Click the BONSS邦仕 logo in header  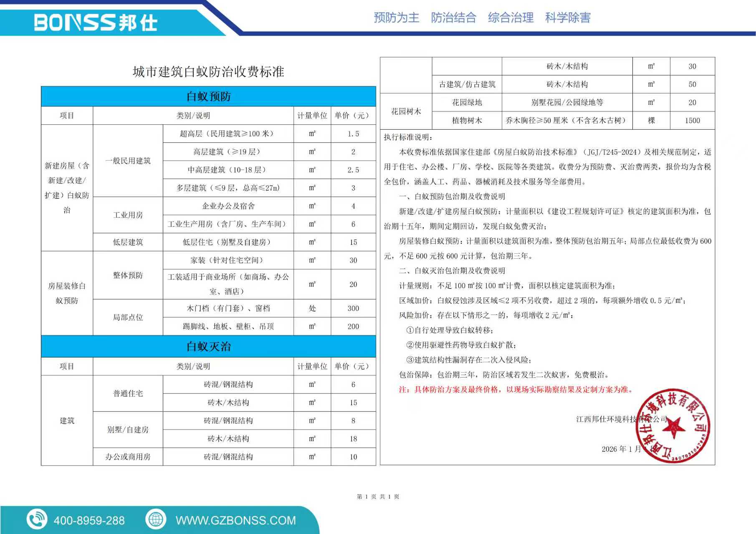pos(96,23)
